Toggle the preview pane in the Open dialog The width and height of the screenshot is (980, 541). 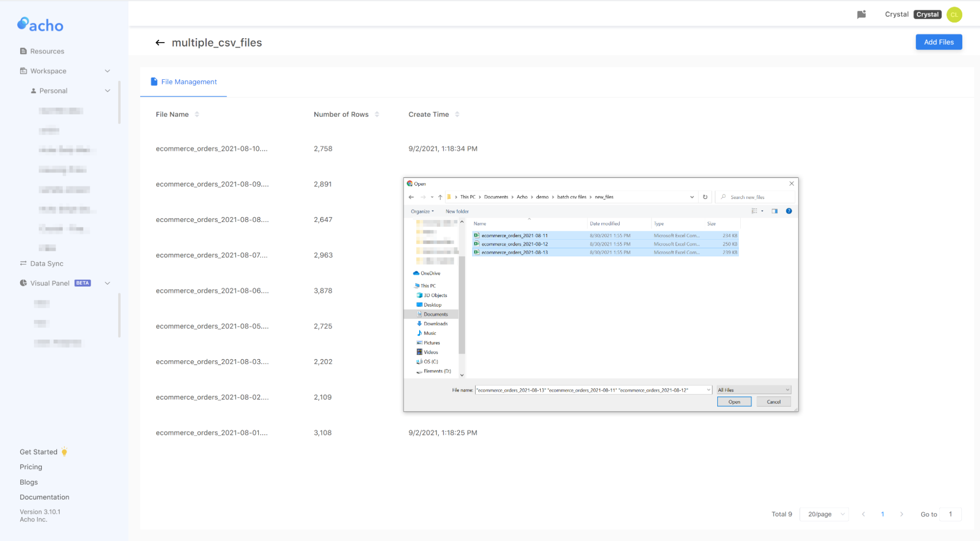pyautogui.click(x=775, y=211)
